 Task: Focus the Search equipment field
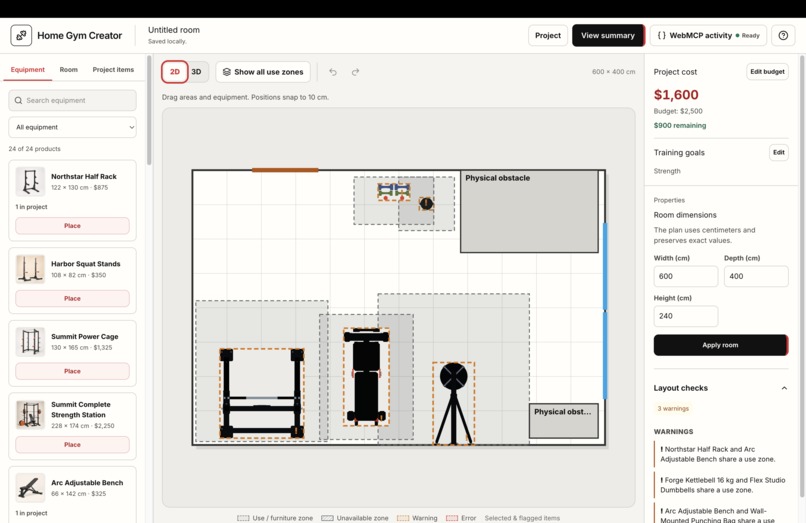(x=72, y=100)
